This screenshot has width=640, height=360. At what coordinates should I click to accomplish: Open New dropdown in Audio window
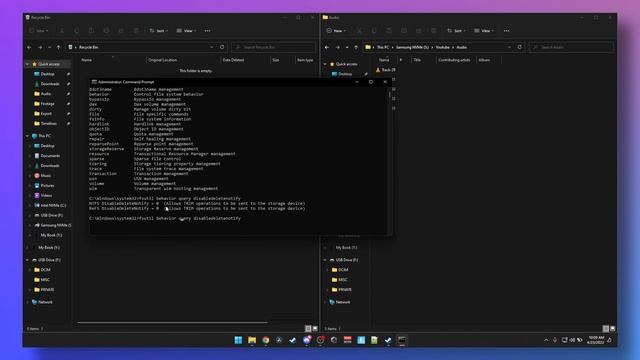336,31
